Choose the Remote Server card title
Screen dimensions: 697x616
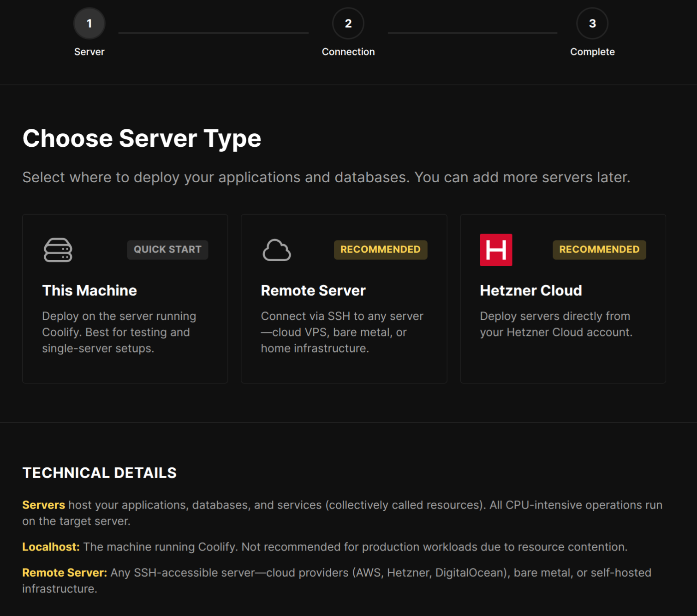pyautogui.click(x=313, y=291)
